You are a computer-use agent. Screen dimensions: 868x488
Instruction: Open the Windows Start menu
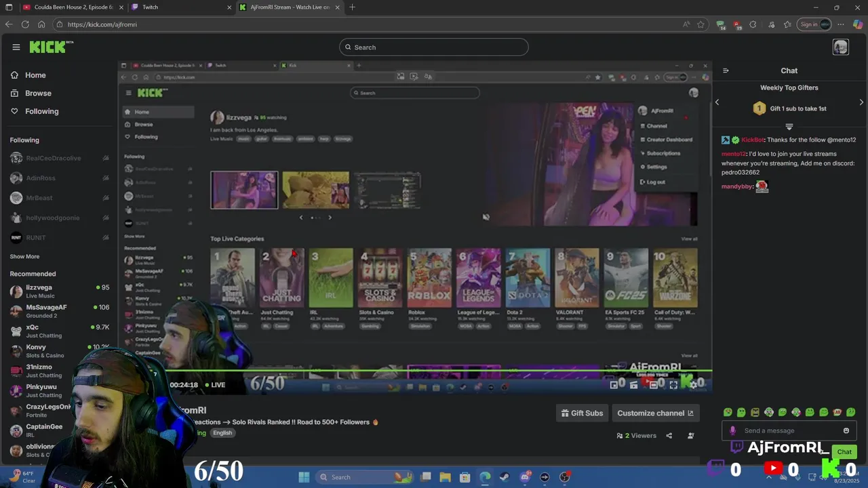tap(304, 477)
